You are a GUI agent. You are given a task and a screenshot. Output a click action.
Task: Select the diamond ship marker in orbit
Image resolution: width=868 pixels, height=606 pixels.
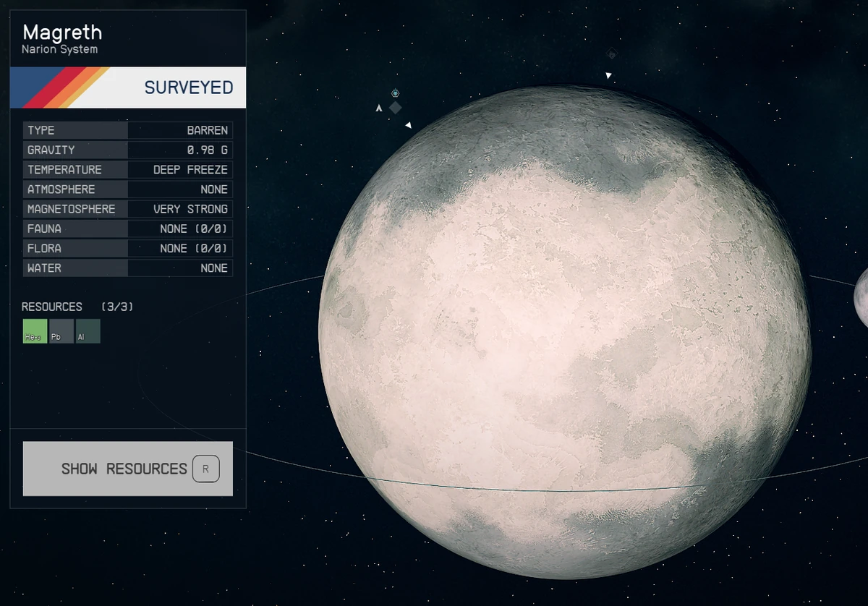point(396,107)
